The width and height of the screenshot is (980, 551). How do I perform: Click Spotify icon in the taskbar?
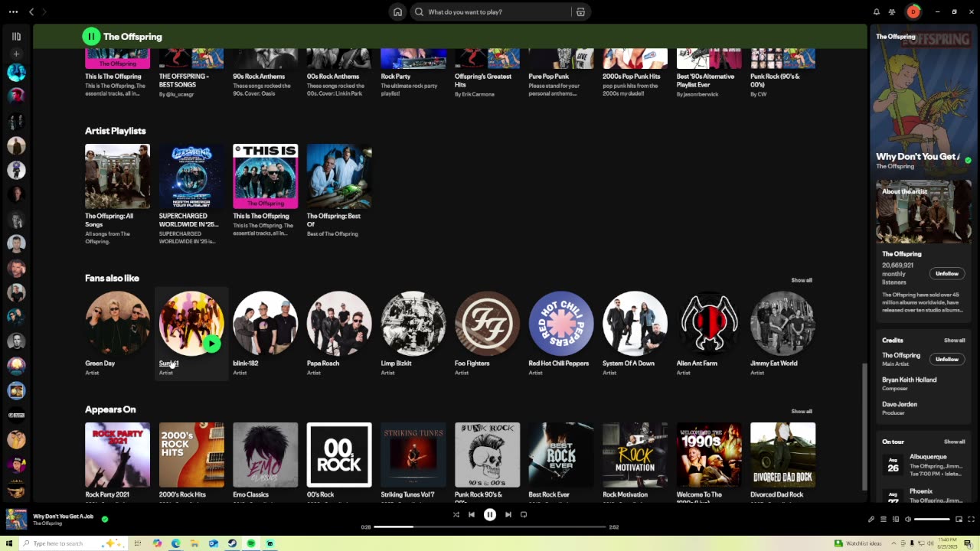pos(251,543)
